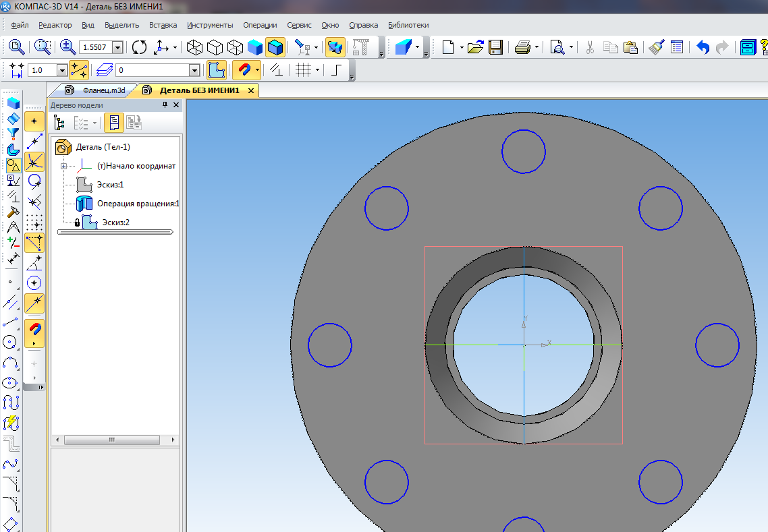Open the Библиотеки menu

coord(408,25)
